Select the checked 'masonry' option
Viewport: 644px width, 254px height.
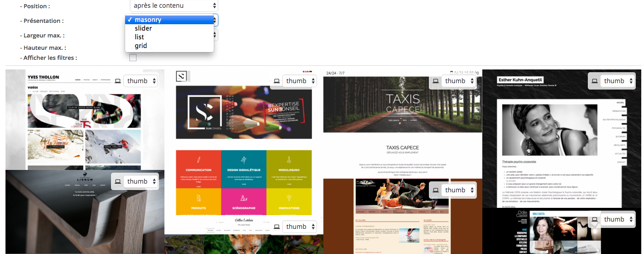tap(148, 20)
